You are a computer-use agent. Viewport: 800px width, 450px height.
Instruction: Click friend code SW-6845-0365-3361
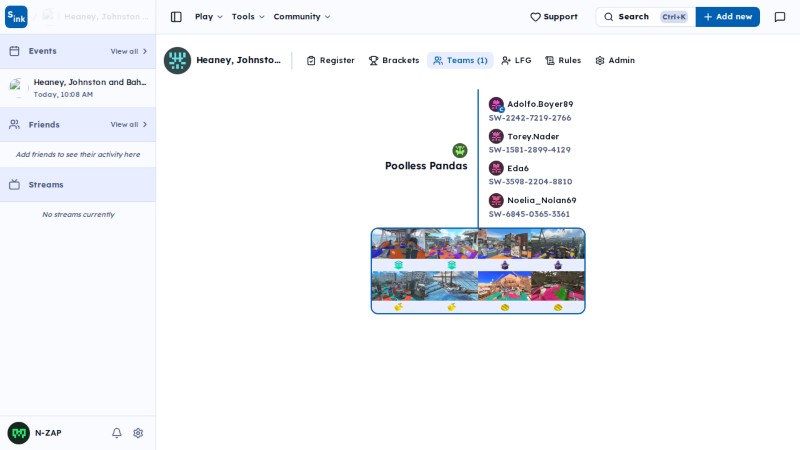click(x=529, y=214)
